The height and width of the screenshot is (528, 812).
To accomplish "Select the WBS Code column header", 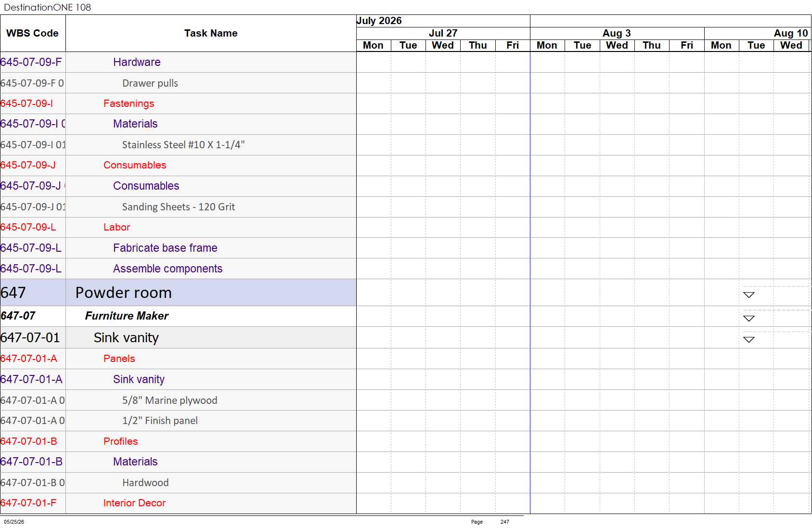I will click(33, 33).
